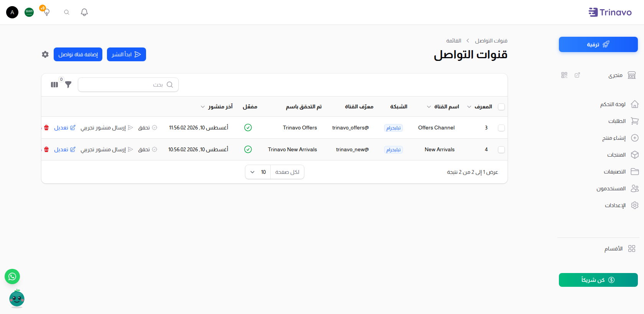Open المستخدمون in sidebar
The image size is (644, 314).
(x=617, y=188)
